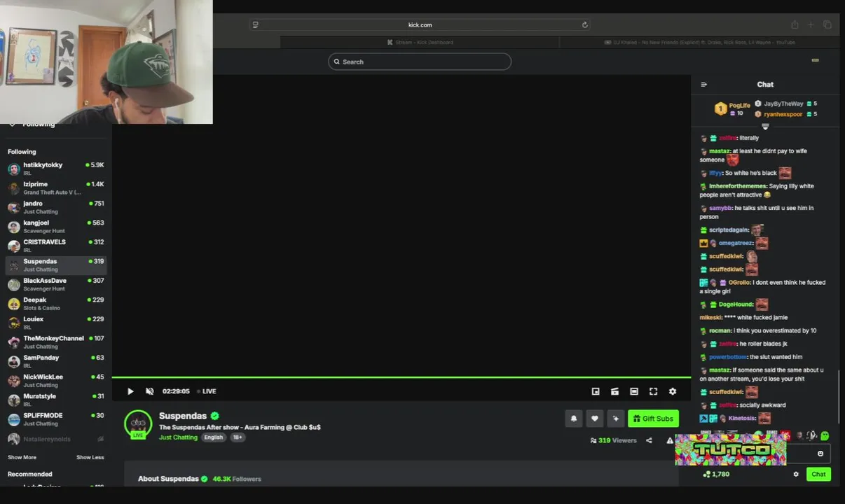The image size is (845, 504).
Task: Open CRISTRAVELS channel in sidebar
Action: pos(56,246)
